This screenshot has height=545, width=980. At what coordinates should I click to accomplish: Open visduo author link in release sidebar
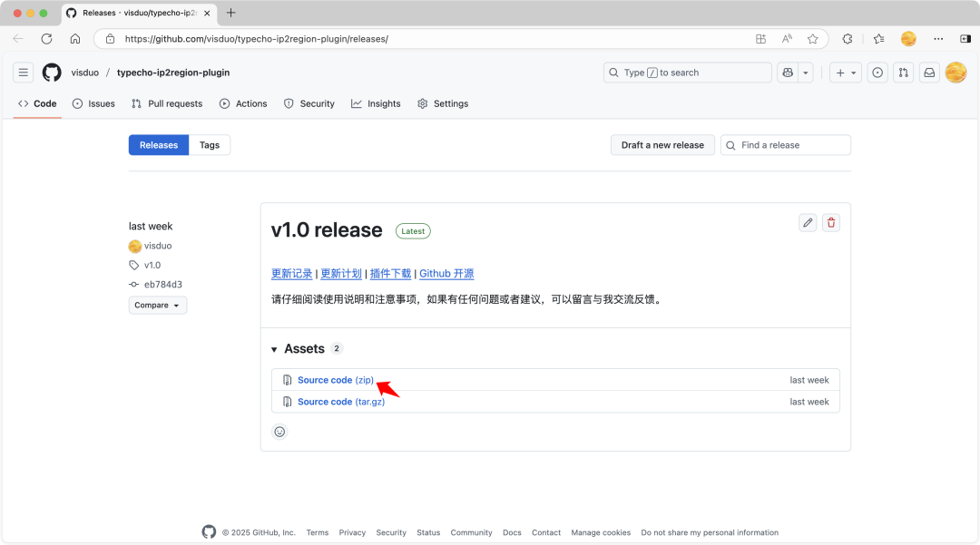[x=158, y=246]
